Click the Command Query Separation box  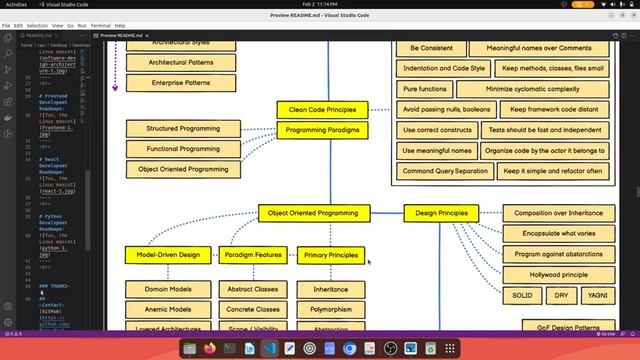pyautogui.click(x=445, y=171)
